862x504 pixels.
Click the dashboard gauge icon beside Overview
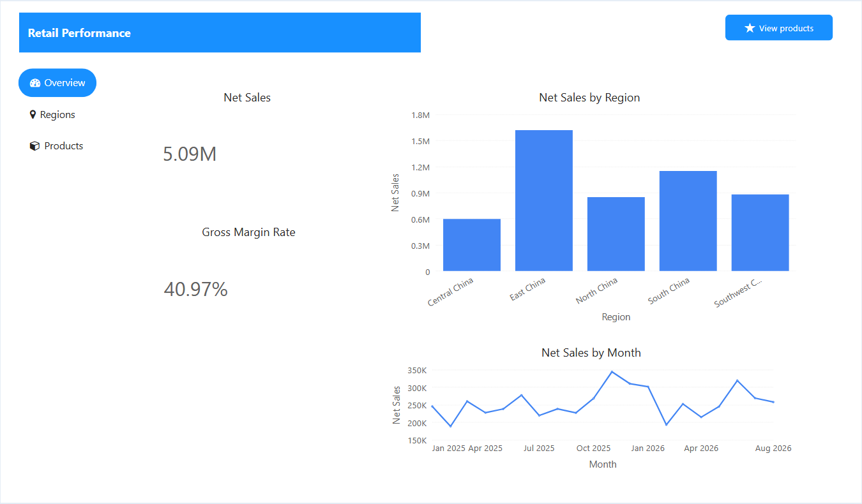(35, 83)
